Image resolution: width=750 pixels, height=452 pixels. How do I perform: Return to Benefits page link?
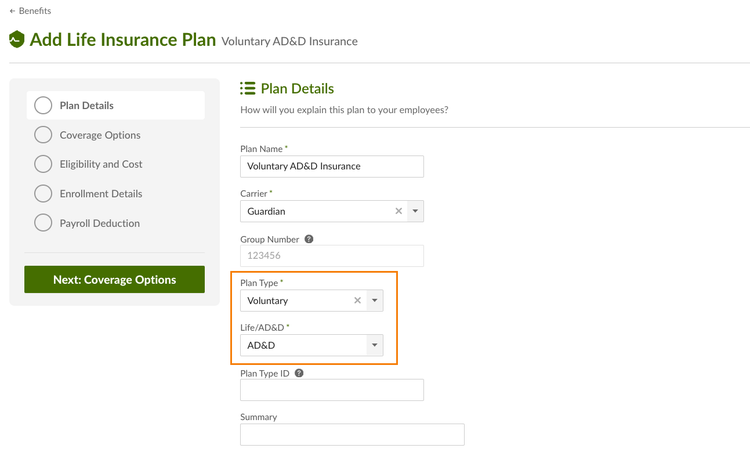tap(35, 11)
